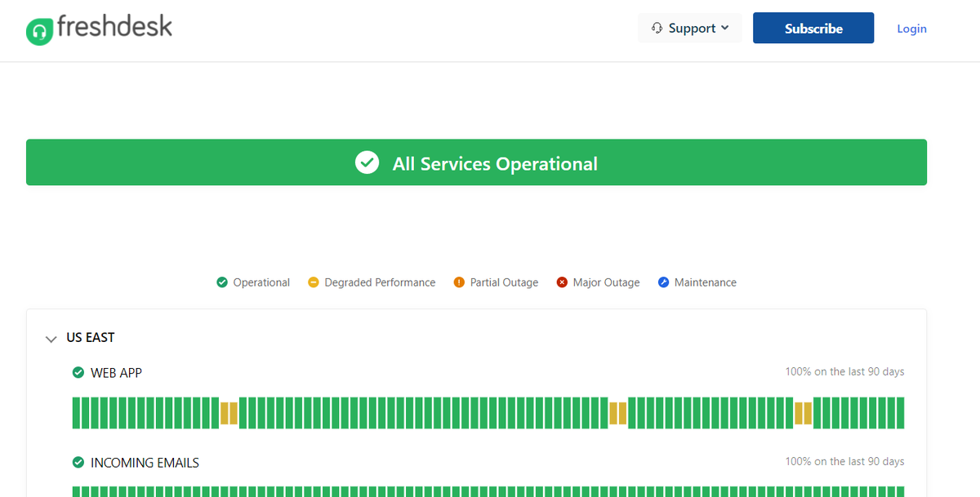Click the US EAST heading
This screenshot has width=980, height=497.
91,337
